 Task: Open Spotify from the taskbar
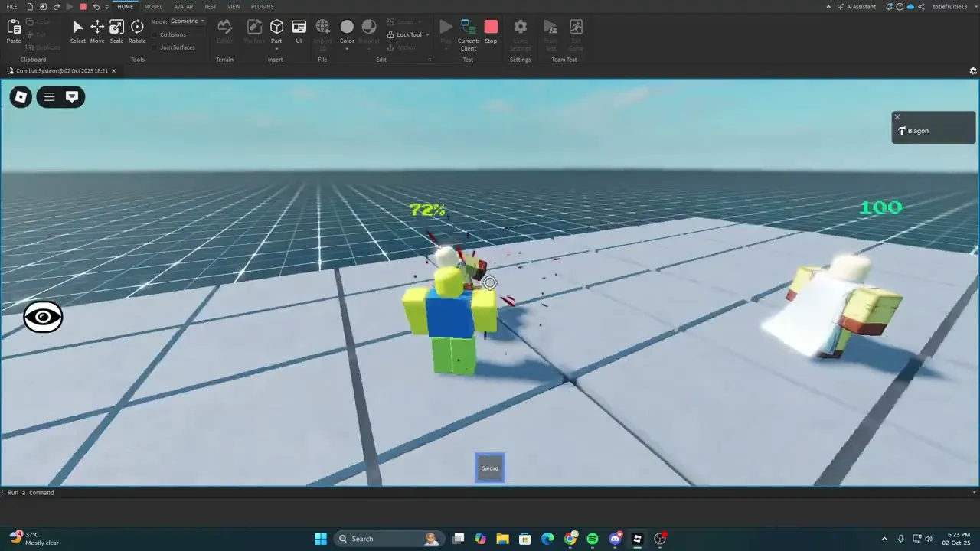593,539
